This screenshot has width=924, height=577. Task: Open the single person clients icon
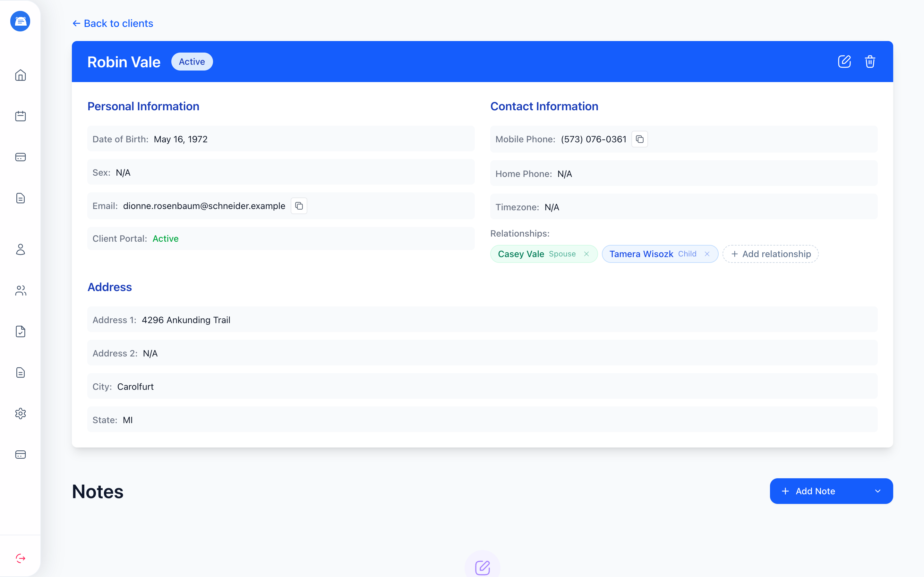(x=20, y=250)
